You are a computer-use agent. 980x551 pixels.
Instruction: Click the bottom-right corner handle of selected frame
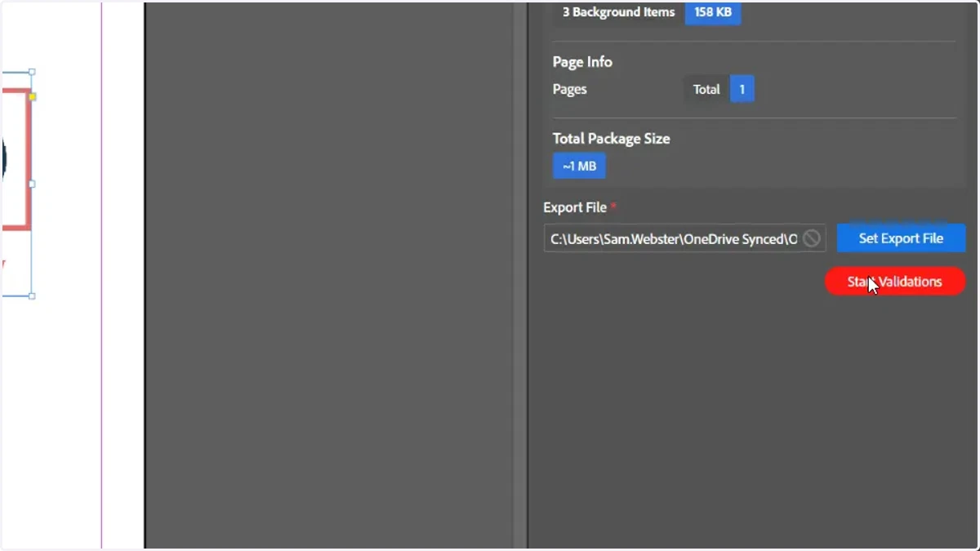[x=32, y=295]
